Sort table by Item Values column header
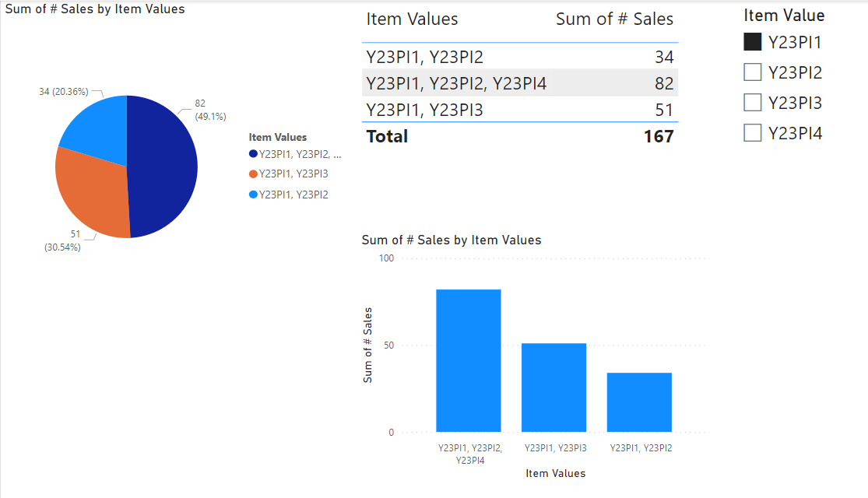This screenshot has height=498, width=868. click(412, 19)
